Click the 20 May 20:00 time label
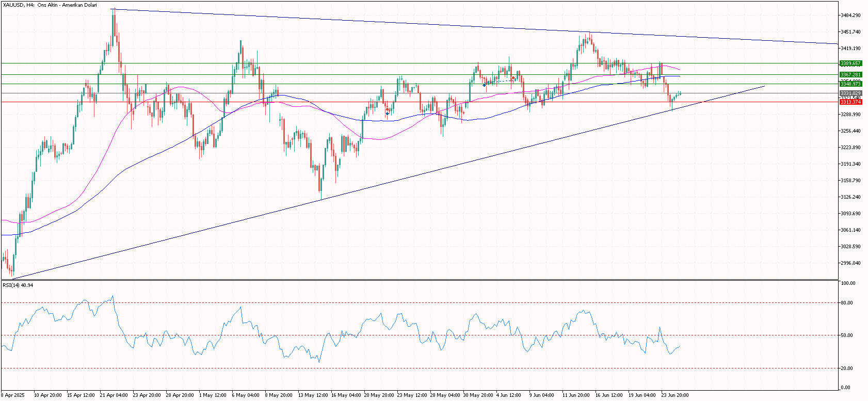This screenshot has height=401, width=868. coord(379,395)
